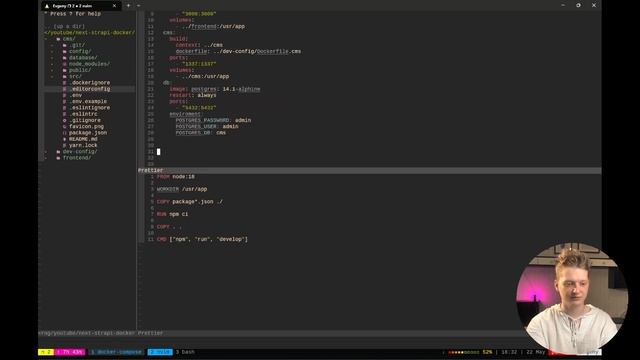Viewport: 640px width, 360px height.
Task: Click the 52% battery readout
Action: pos(487,352)
